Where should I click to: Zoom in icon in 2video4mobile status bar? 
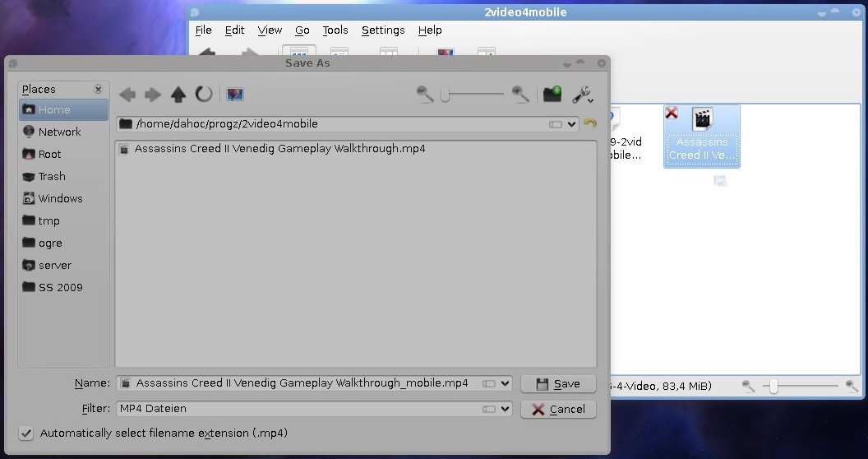coord(852,386)
